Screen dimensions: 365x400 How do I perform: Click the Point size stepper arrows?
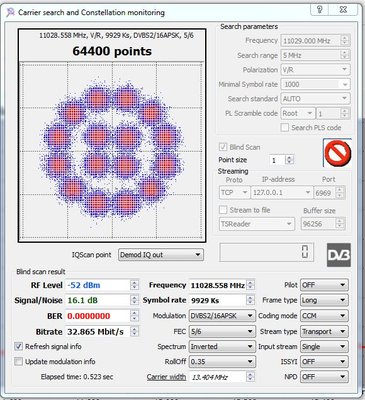tap(290, 160)
